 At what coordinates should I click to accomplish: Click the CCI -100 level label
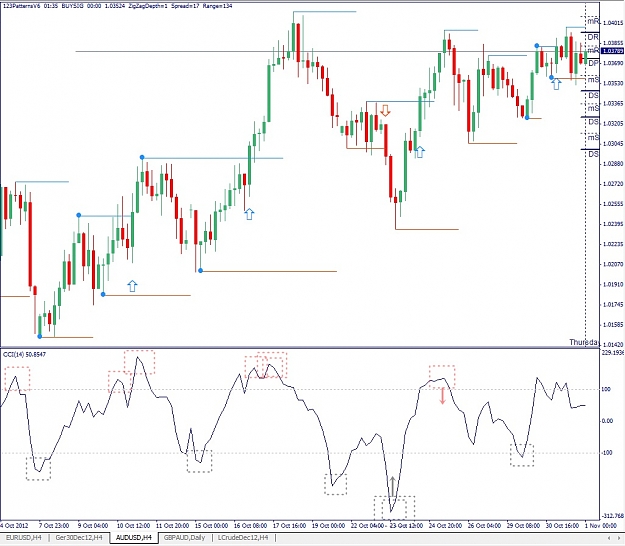607,453
